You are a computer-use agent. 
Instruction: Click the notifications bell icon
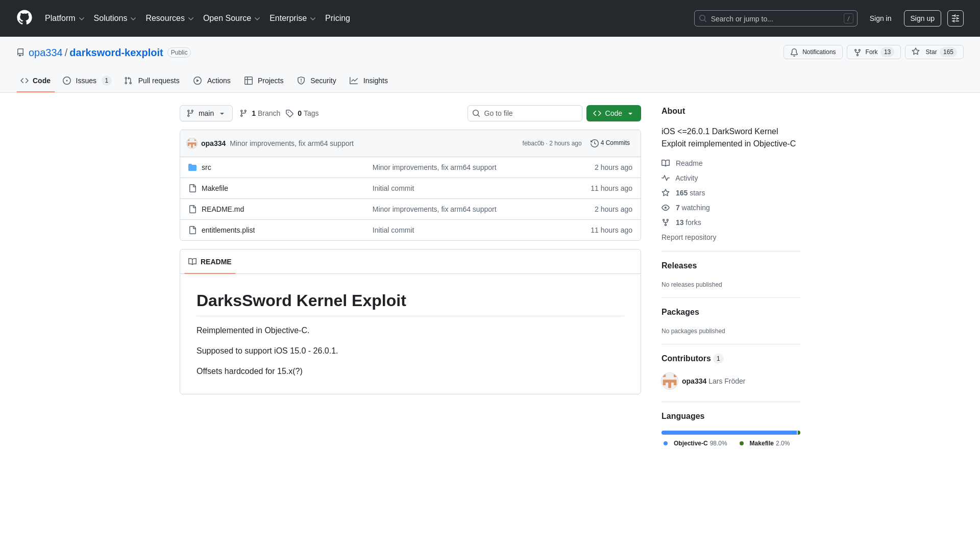pos(794,52)
